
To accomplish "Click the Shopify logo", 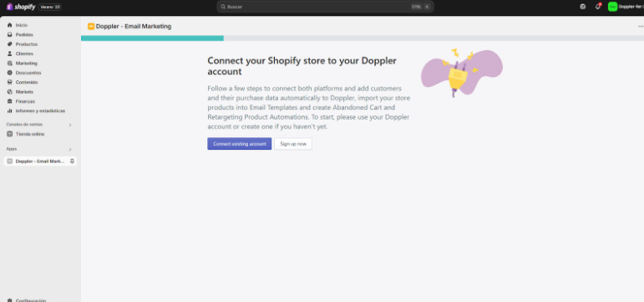I will pyautogui.click(x=21, y=7).
